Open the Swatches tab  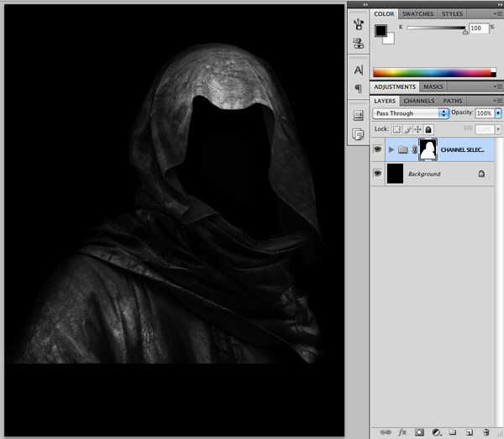[418, 14]
